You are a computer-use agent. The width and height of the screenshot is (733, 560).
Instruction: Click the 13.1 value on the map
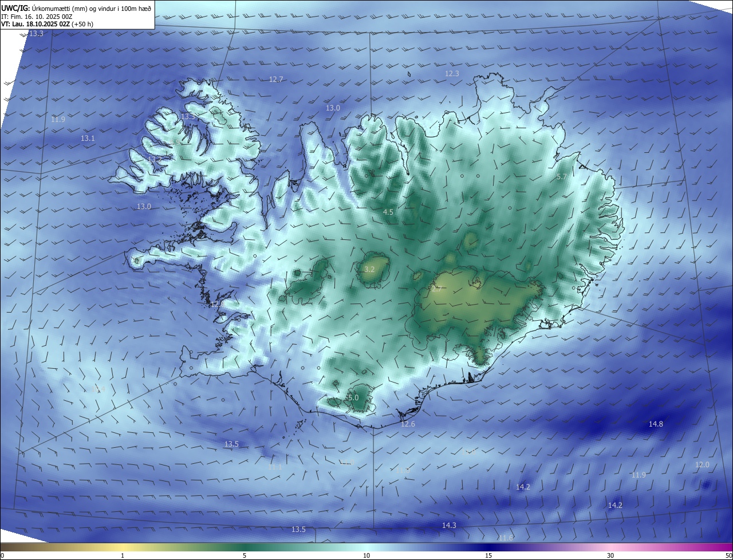pyautogui.click(x=88, y=139)
